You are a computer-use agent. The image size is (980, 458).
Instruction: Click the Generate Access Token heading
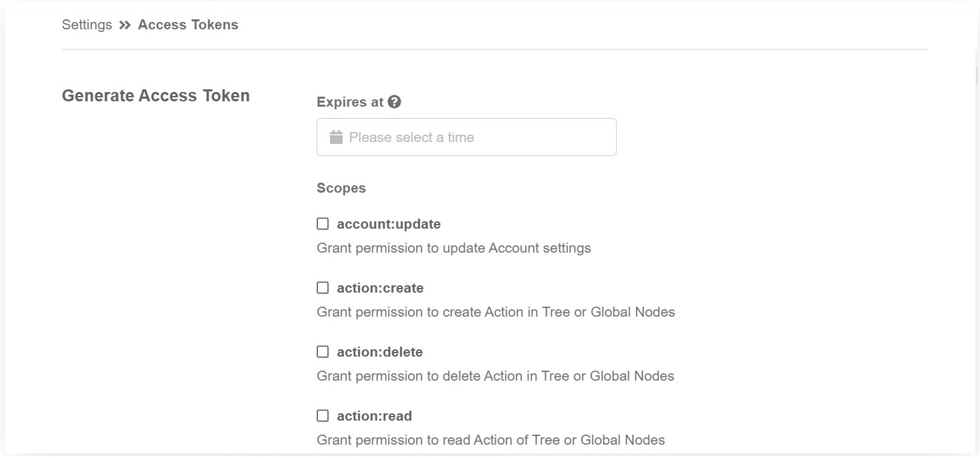(x=155, y=96)
